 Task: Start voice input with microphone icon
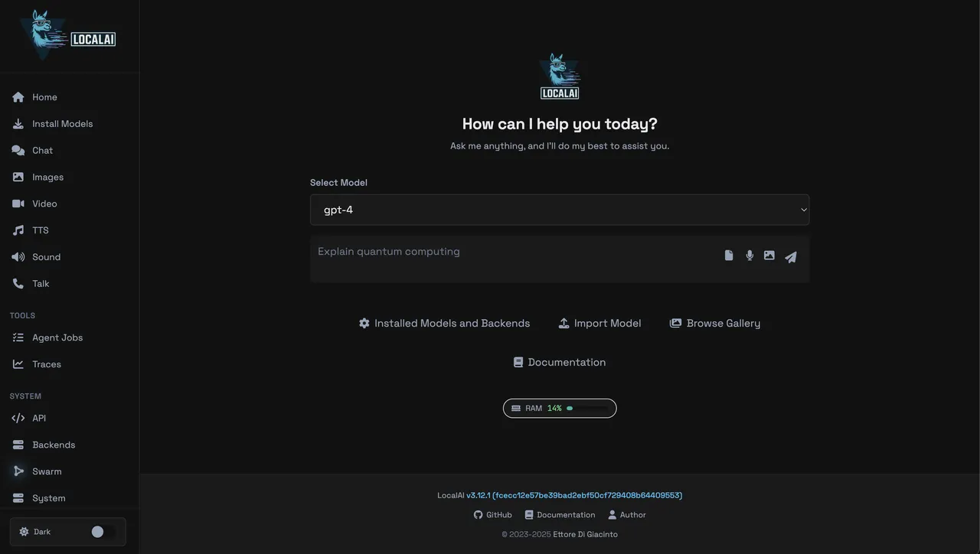point(750,256)
